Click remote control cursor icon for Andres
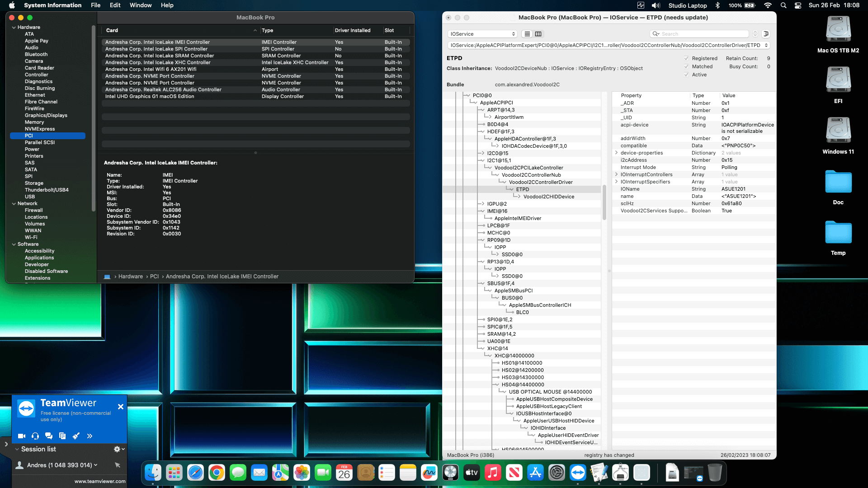The width and height of the screenshot is (868, 488). [118, 465]
